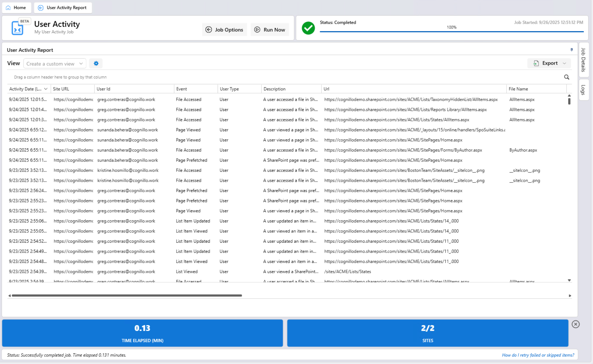Click the User Type column header

239,89
